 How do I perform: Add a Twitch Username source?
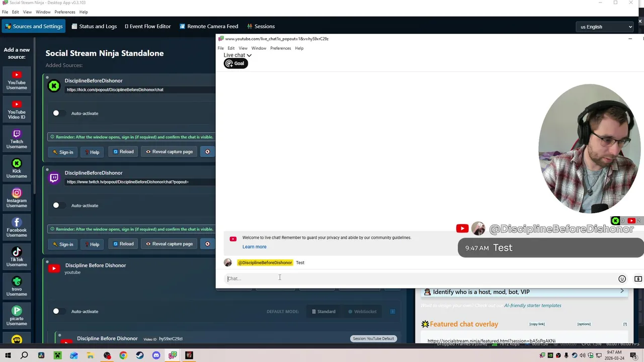[17, 139]
